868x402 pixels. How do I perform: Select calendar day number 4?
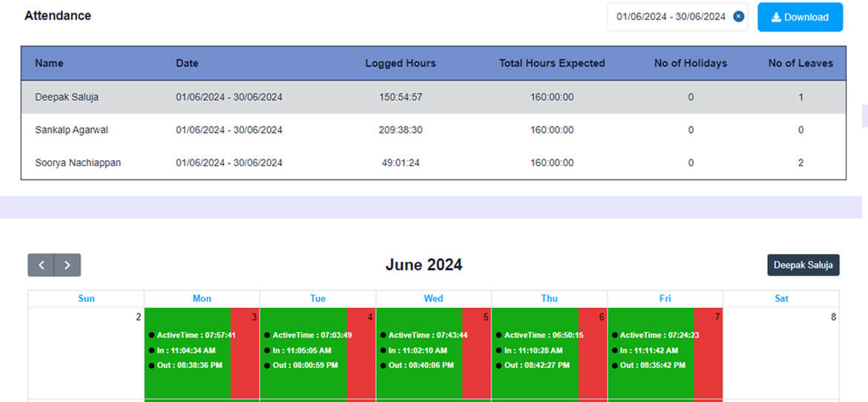click(370, 317)
